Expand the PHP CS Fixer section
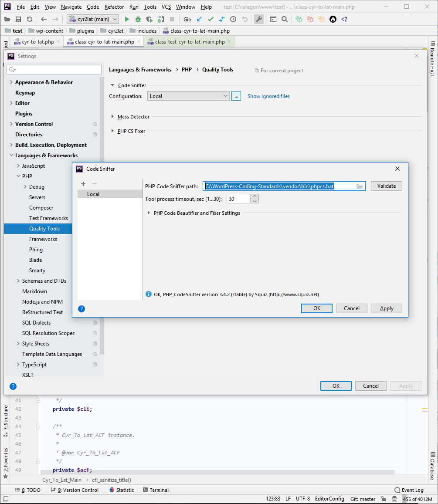 click(112, 131)
